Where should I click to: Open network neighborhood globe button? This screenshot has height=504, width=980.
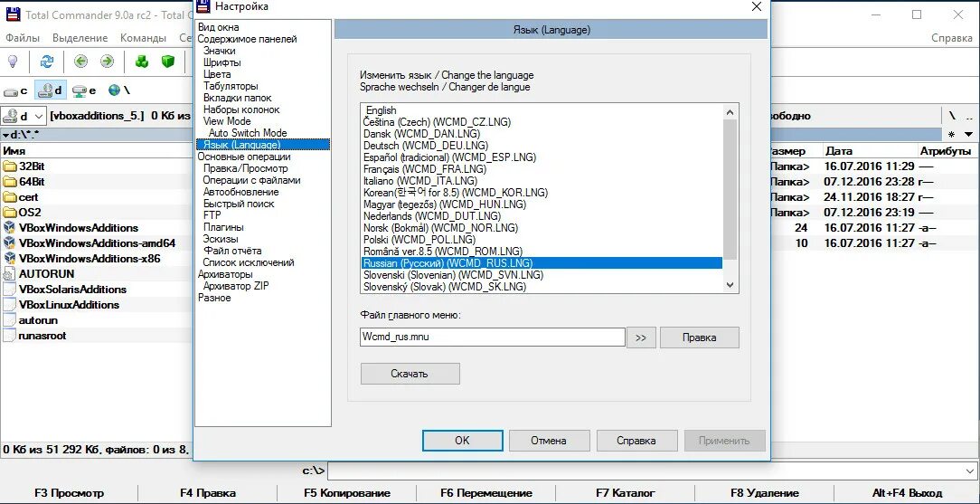tap(118, 90)
